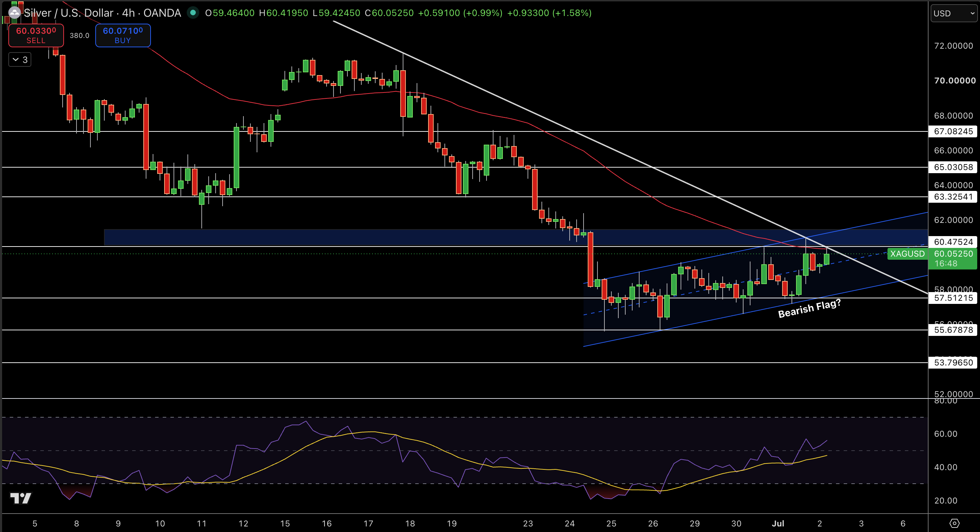Click the green market status dot
This screenshot has width=980, height=532.
pos(193,13)
